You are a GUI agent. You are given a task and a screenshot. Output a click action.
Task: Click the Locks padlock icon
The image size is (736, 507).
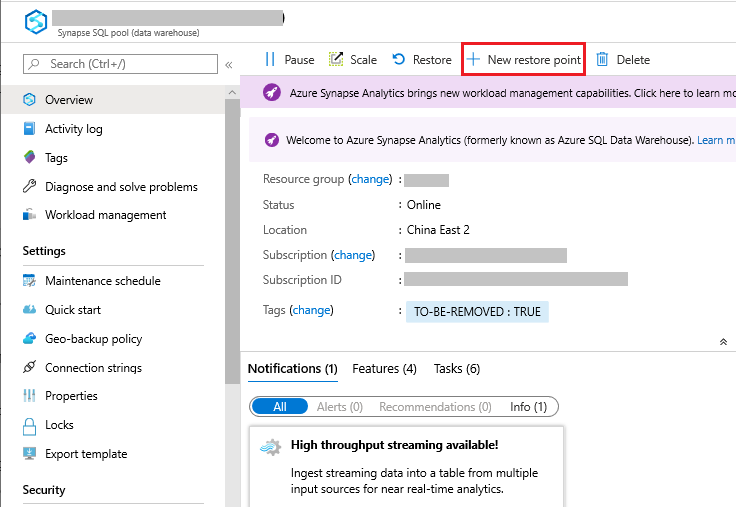pos(29,425)
